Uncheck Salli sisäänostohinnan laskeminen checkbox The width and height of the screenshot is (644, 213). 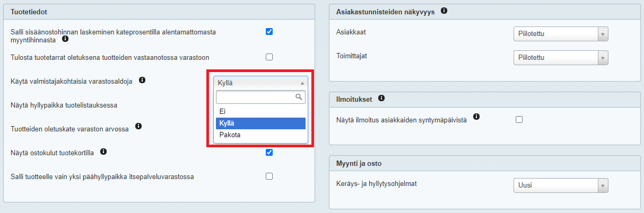click(x=269, y=32)
